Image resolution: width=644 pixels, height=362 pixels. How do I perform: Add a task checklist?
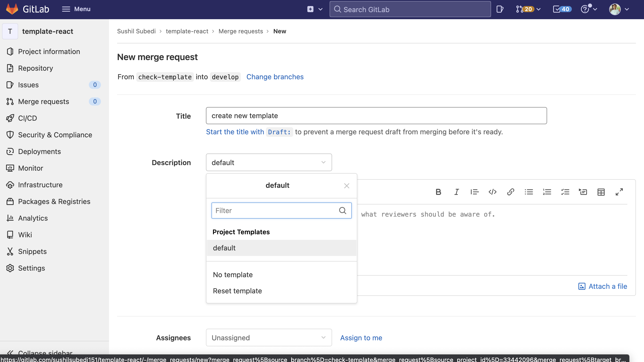point(565,192)
